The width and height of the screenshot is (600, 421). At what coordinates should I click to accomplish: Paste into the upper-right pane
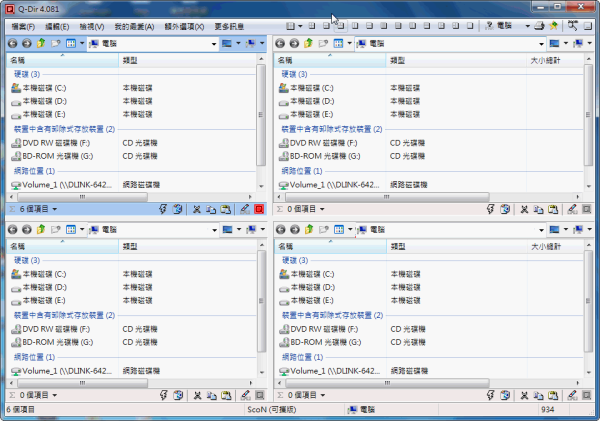point(553,209)
